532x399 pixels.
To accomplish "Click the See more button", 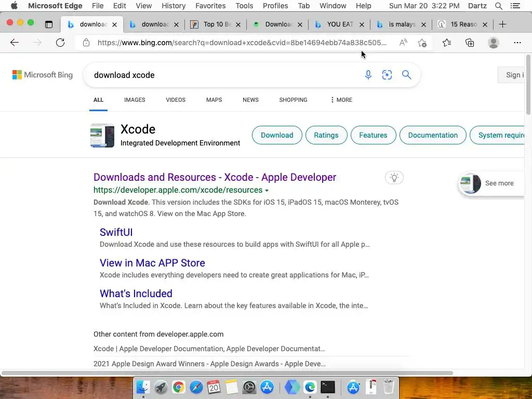I will (x=491, y=183).
